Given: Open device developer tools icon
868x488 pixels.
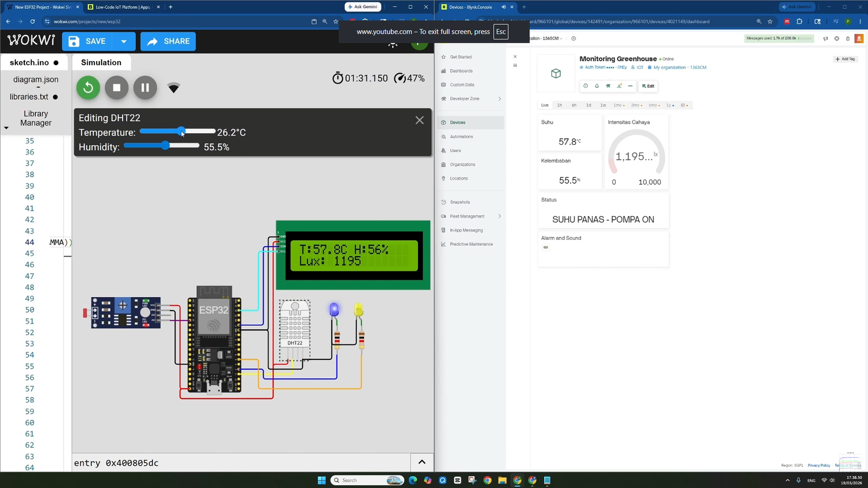Looking at the screenshot, I should click(x=608, y=86).
